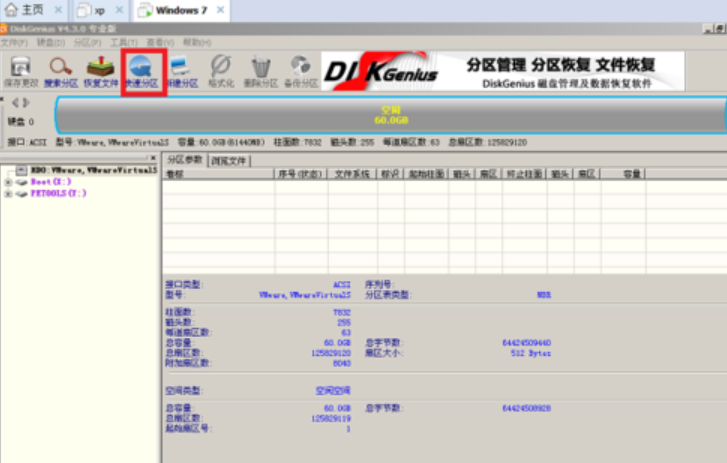The height and width of the screenshot is (463, 727).
Task: Click the DiskGenius advertisement banner
Action: tap(503, 71)
